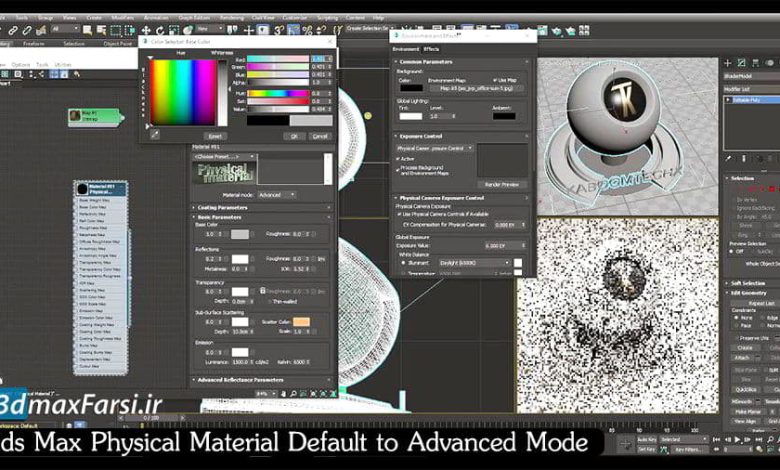Expand Advanced Reflectance Parameters rollout
780x470 pixels.
(x=262, y=380)
